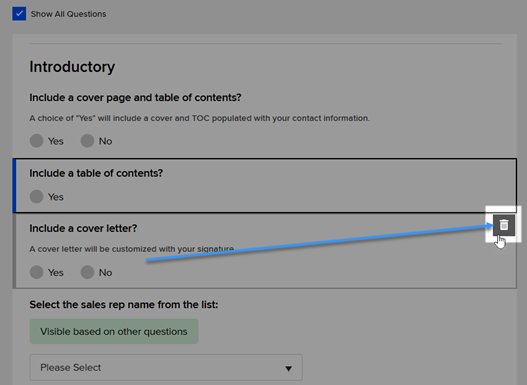Click the Yes label under cover letter question

(x=56, y=272)
